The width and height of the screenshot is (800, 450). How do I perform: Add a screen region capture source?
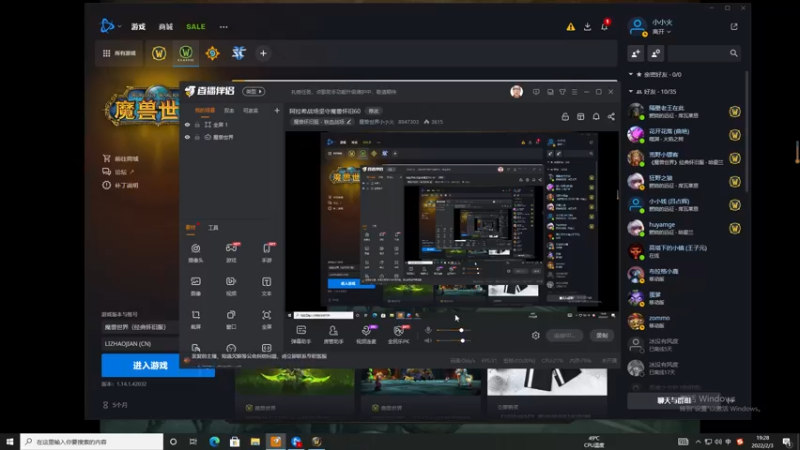pyautogui.click(x=195, y=319)
